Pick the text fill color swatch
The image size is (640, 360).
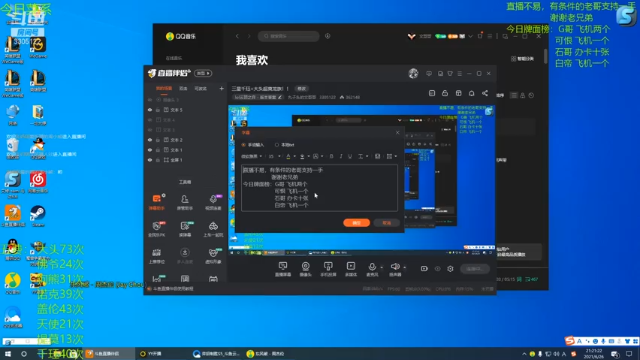[x=302, y=156]
